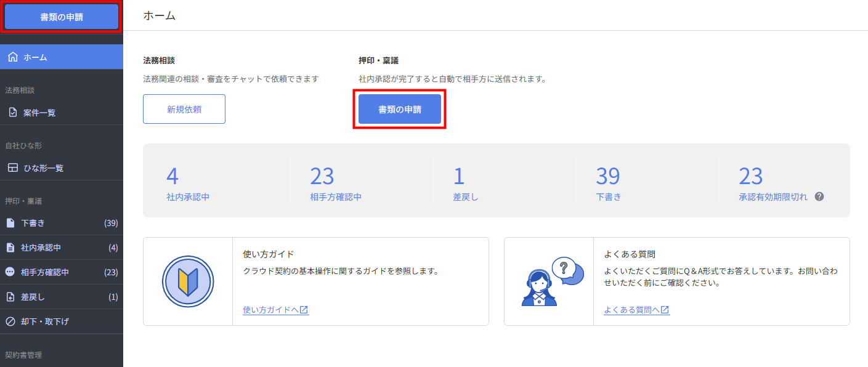The height and width of the screenshot is (367, 868).
Task: Open the よくある質問へ external link
Action: tap(636, 310)
